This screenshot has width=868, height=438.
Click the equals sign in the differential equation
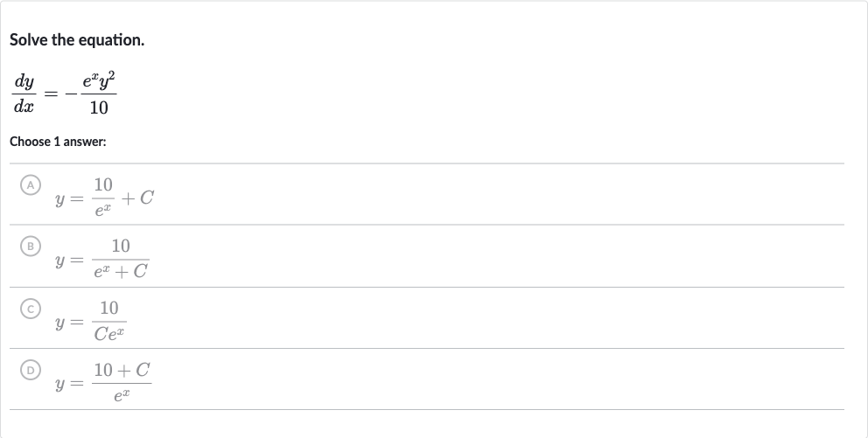pos(51,94)
